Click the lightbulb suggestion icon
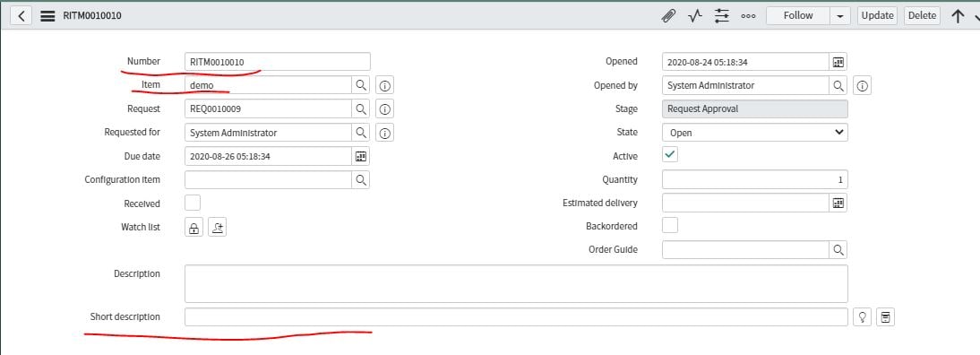 click(x=862, y=316)
